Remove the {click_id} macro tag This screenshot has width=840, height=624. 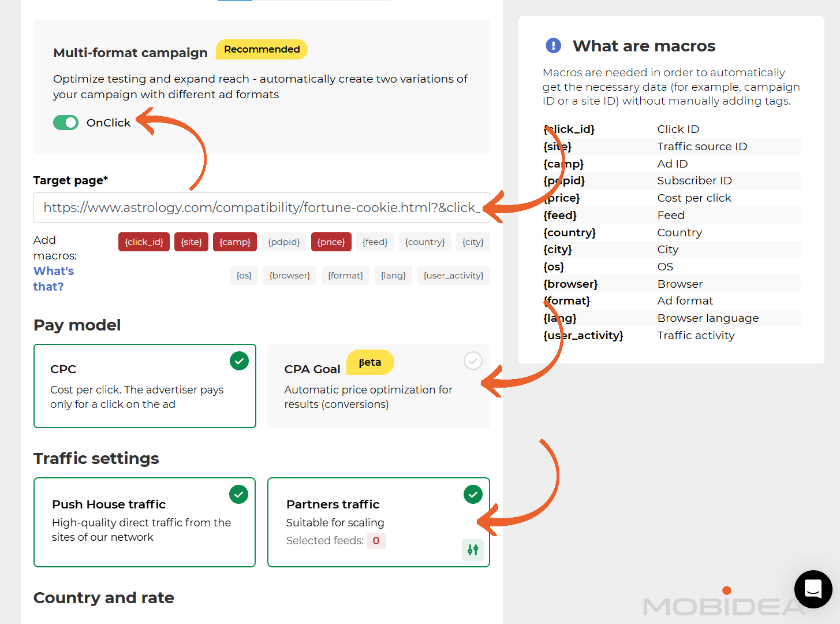click(144, 242)
